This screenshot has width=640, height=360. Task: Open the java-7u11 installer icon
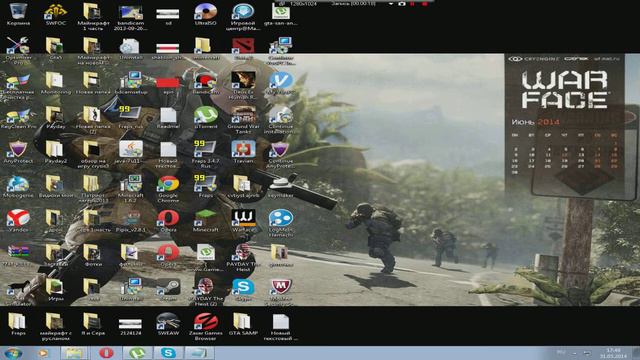click(131, 152)
